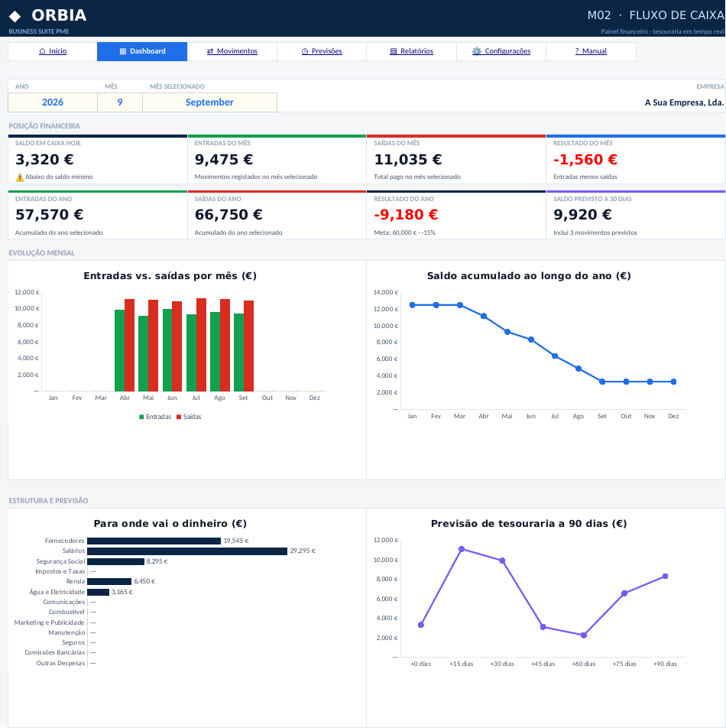The height and width of the screenshot is (728, 726).
Task: Open the Manual link tab
Action: click(x=591, y=51)
